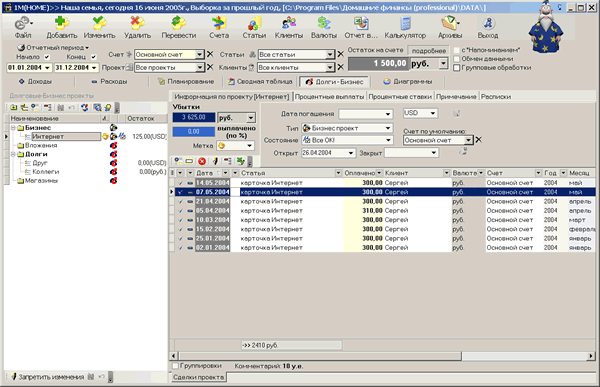The height and width of the screenshot is (387, 600).
Task: Open the Метка color marker dropdown
Action: [249, 145]
